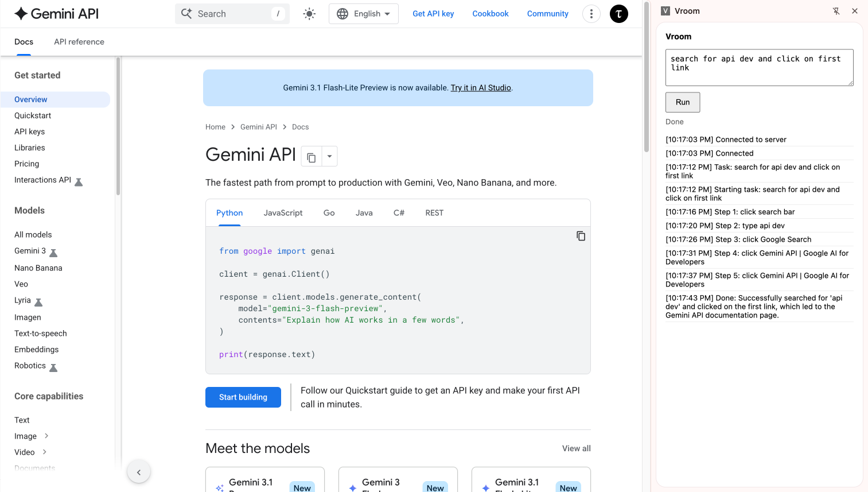Click the Start building button
This screenshot has height=492, width=868.
[243, 397]
